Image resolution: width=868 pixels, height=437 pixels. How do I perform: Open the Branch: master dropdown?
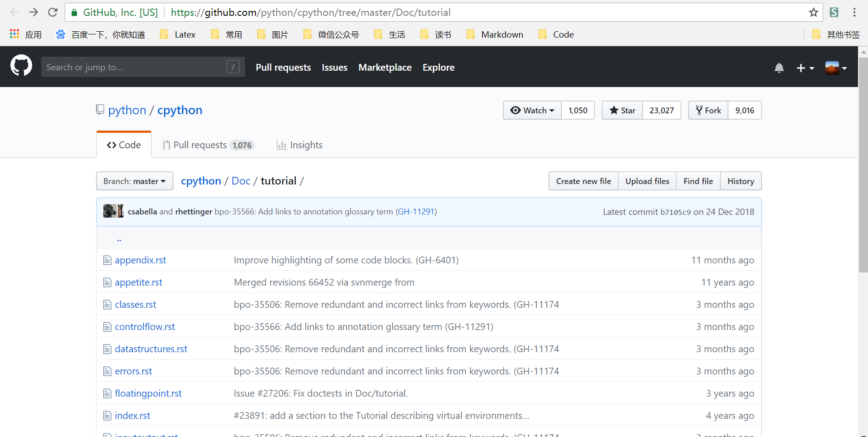[x=135, y=181]
